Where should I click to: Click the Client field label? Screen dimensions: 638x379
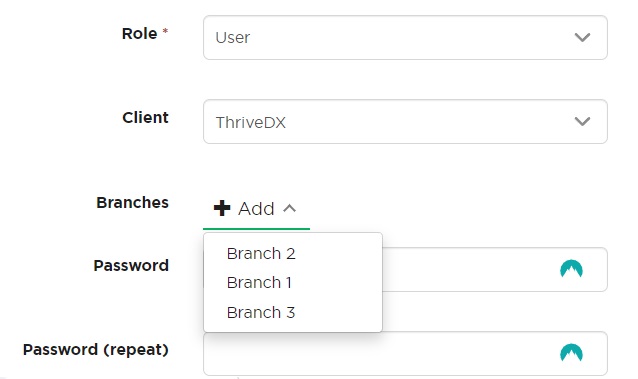click(x=145, y=118)
